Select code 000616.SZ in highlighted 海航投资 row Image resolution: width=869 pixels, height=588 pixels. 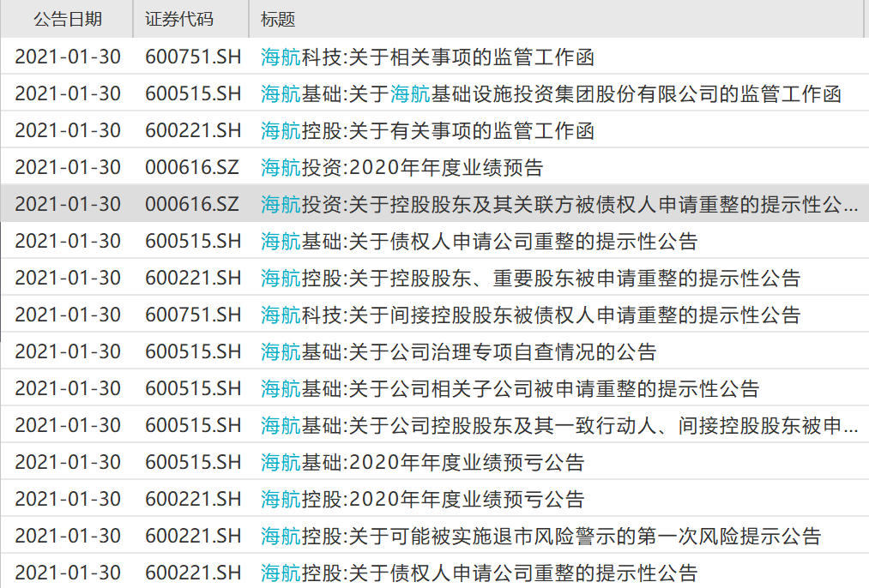[x=192, y=204]
